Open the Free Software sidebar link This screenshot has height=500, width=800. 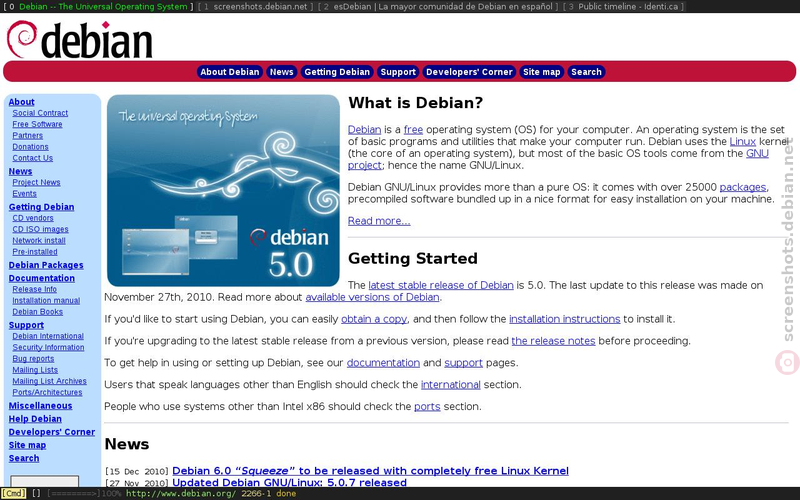[37, 124]
